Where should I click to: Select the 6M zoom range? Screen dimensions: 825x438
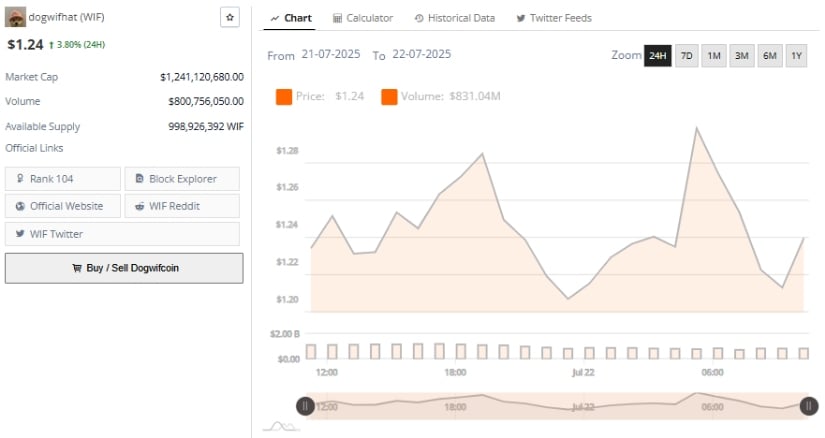coord(770,56)
